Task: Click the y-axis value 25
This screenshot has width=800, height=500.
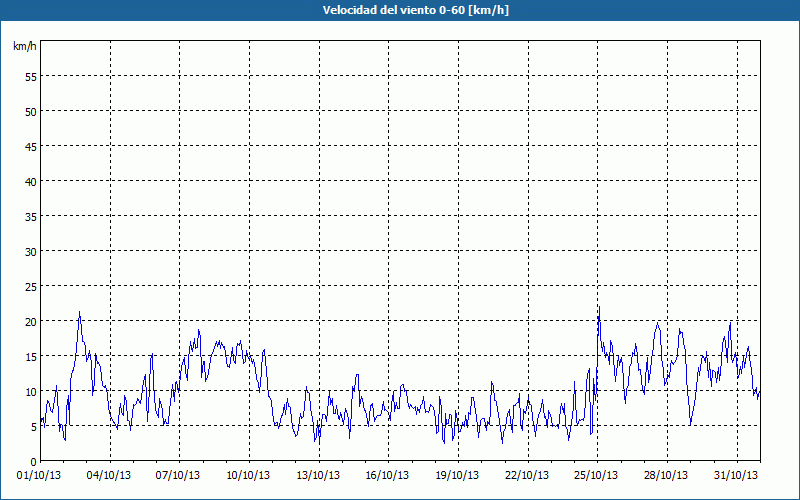Action: click(31, 287)
